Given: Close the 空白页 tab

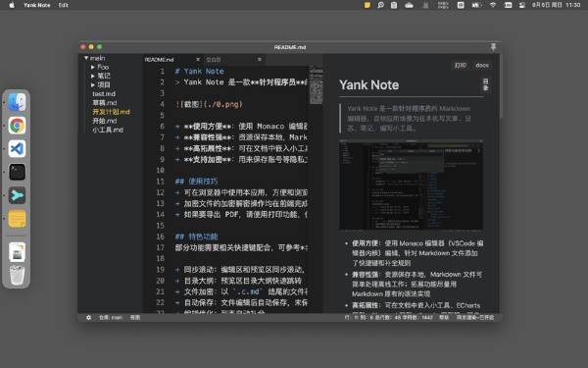Looking at the screenshot, I should (x=260, y=59).
